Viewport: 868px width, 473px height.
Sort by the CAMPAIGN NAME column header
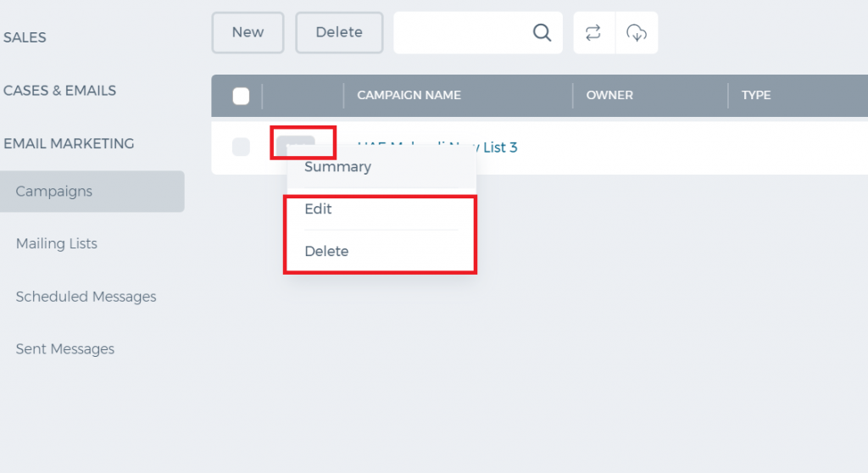coord(409,95)
